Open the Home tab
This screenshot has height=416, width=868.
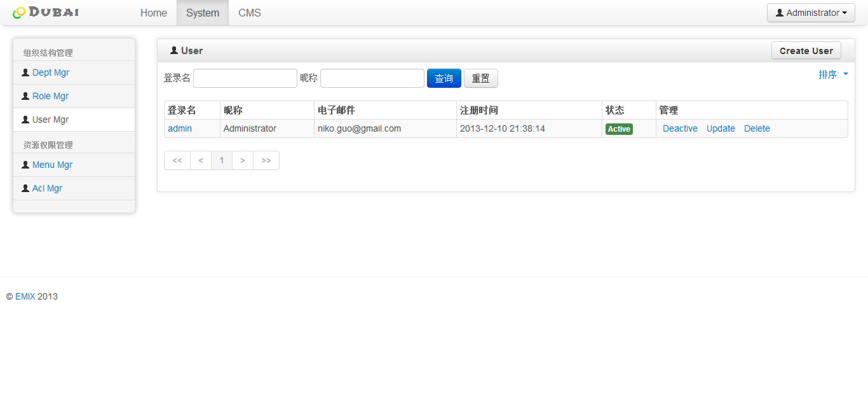(x=154, y=13)
